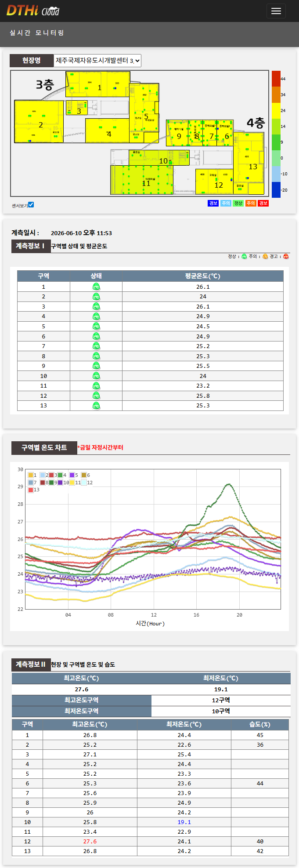Click the *금일 자정시간부터 red note
Screen dimensions: 299x868
(x=101, y=447)
